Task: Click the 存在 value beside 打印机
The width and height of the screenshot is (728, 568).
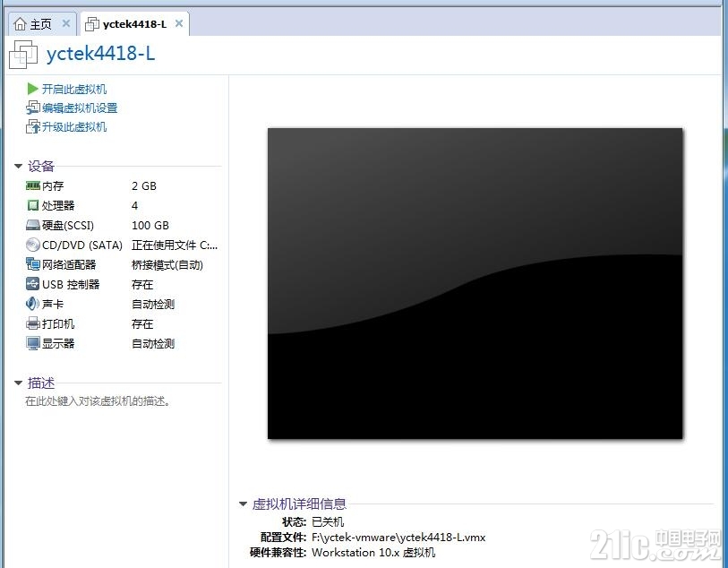Action: pos(142,323)
